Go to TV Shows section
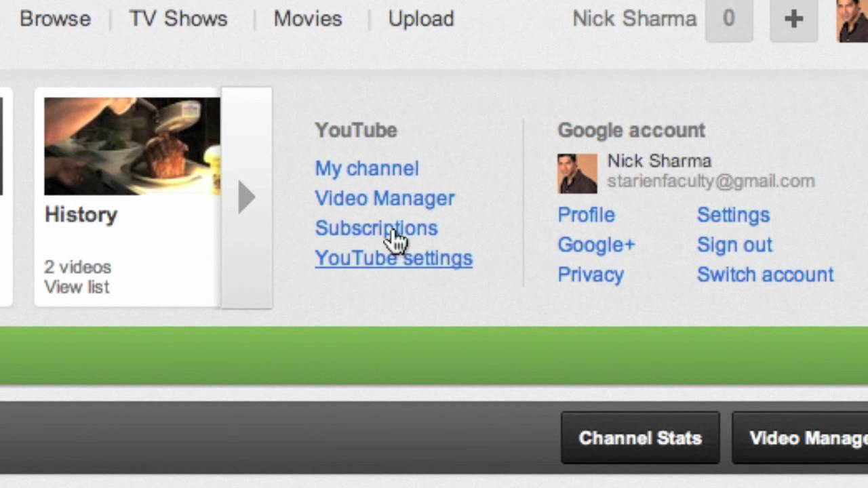Screen dimensions: 868x488 pos(178,19)
